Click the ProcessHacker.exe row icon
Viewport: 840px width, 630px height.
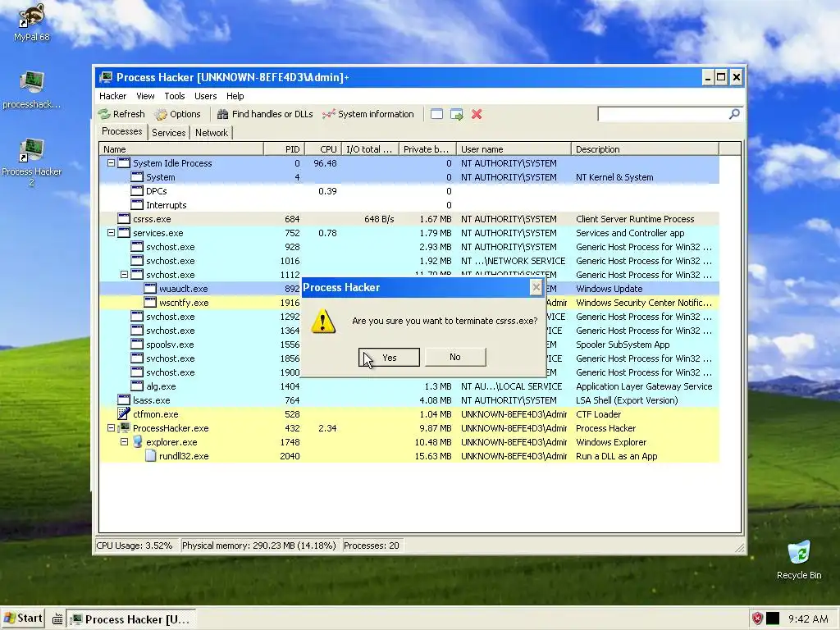(x=125, y=427)
